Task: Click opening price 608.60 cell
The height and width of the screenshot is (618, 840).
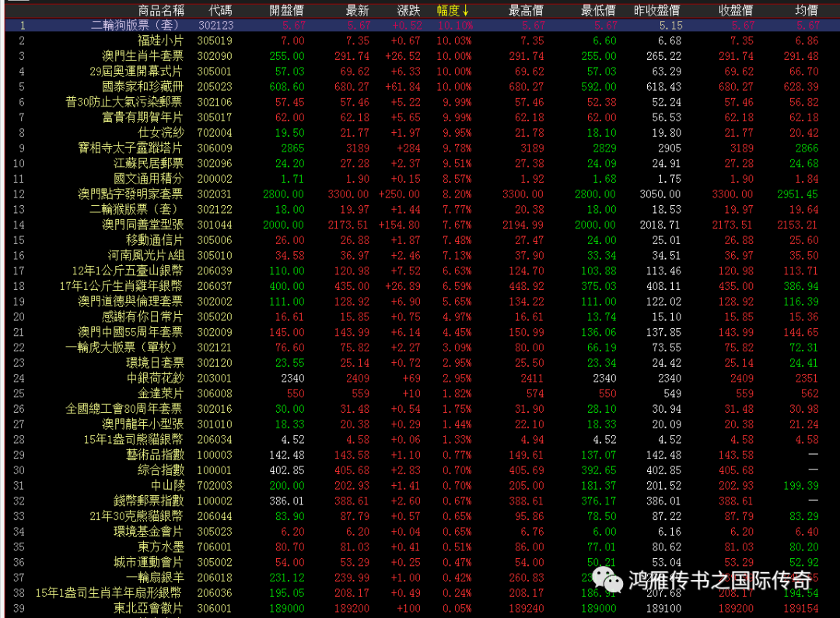Action: tap(287, 87)
